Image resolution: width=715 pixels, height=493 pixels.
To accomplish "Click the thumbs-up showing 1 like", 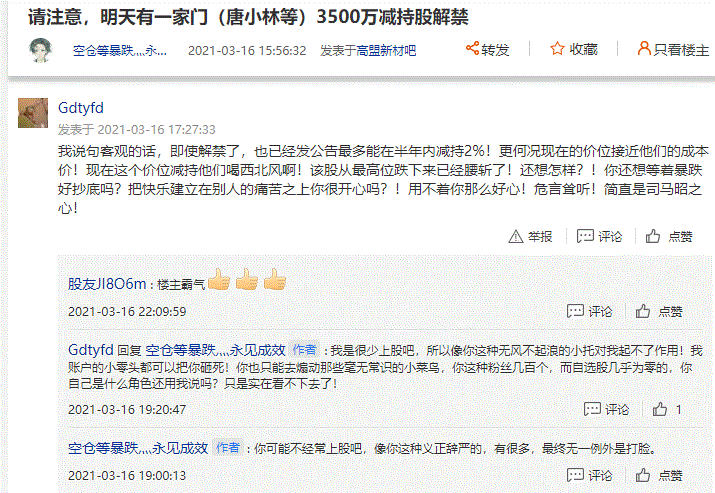I will (x=660, y=409).
